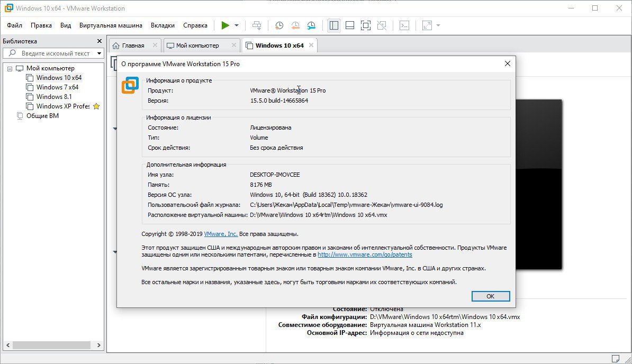Click the favorite star next to Windows XP
This screenshot has width=632, height=364.
click(x=96, y=106)
